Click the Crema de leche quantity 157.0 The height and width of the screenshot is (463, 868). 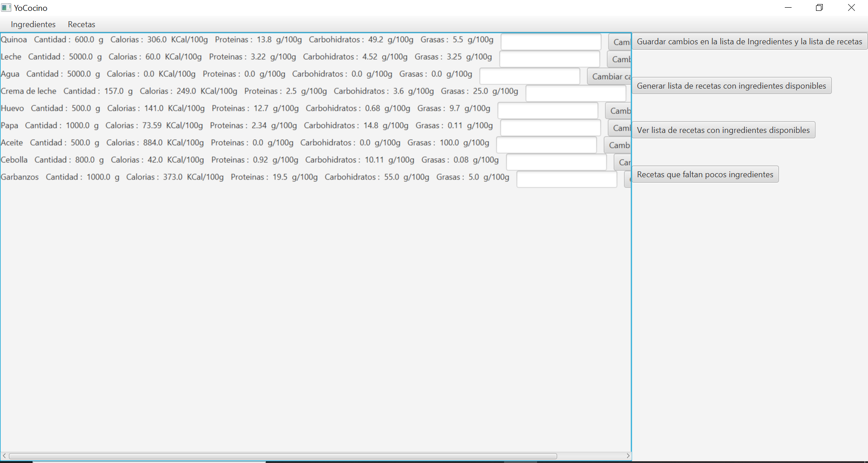pos(114,91)
